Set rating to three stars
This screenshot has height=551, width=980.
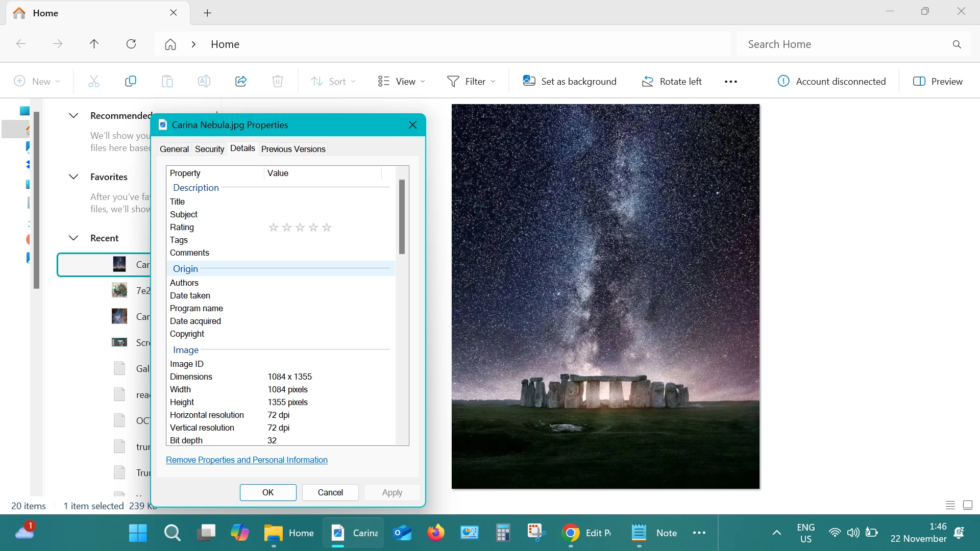coord(300,228)
